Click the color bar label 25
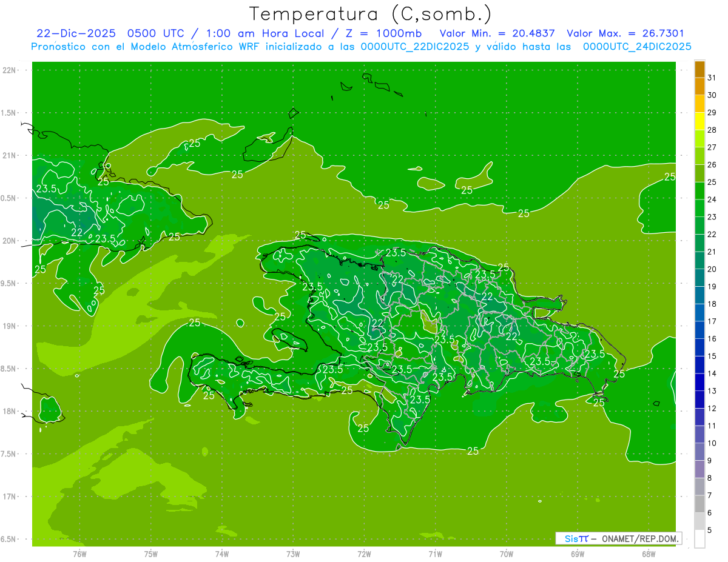Image resolution: width=728 pixels, height=562 pixels. 712,182
